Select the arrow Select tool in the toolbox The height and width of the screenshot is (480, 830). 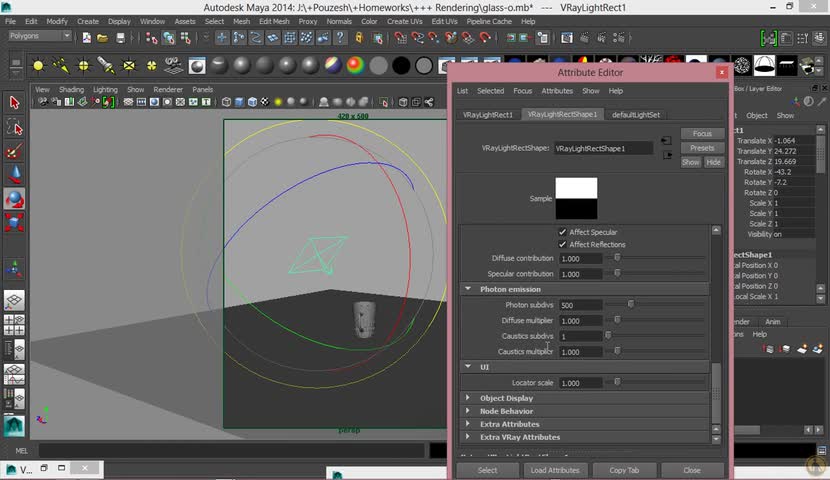pyautogui.click(x=14, y=103)
